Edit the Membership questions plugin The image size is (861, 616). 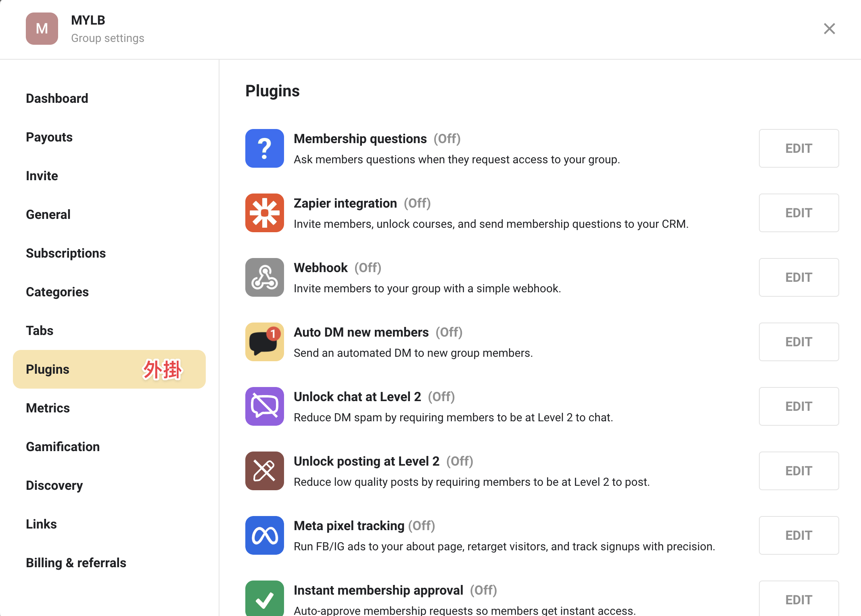(799, 148)
